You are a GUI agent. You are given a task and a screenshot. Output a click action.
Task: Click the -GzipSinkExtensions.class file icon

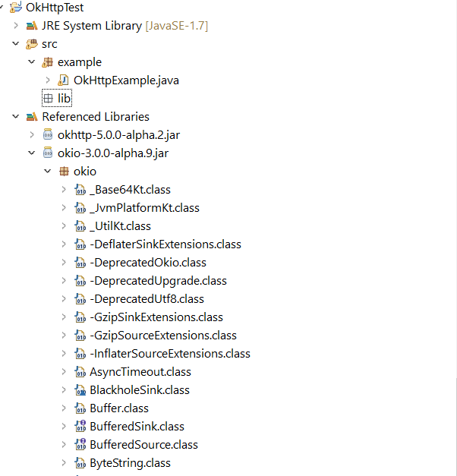80,317
